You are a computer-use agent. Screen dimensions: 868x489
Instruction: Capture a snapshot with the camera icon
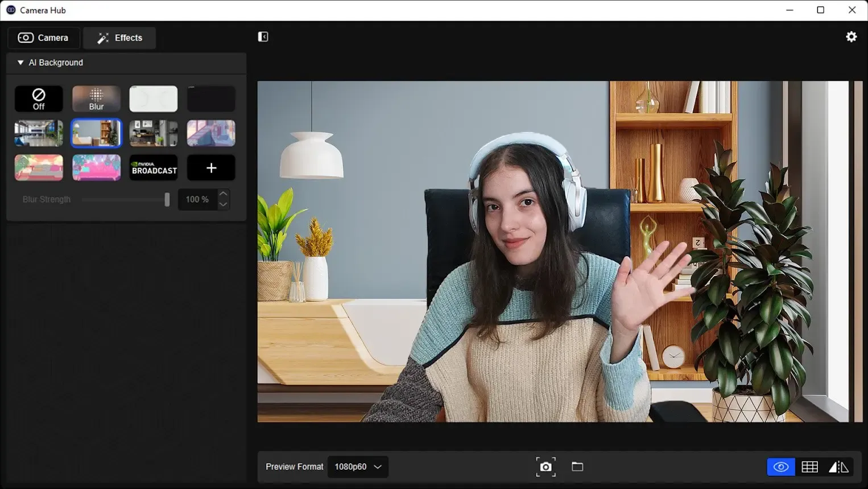[x=545, y=467]
